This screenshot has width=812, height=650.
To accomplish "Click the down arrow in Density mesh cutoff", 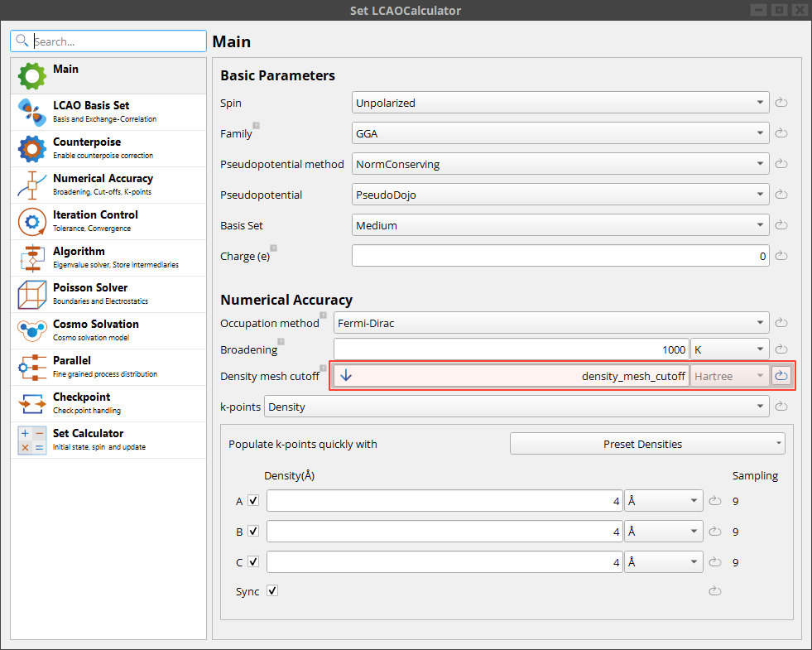I will [x=346, y=375].
